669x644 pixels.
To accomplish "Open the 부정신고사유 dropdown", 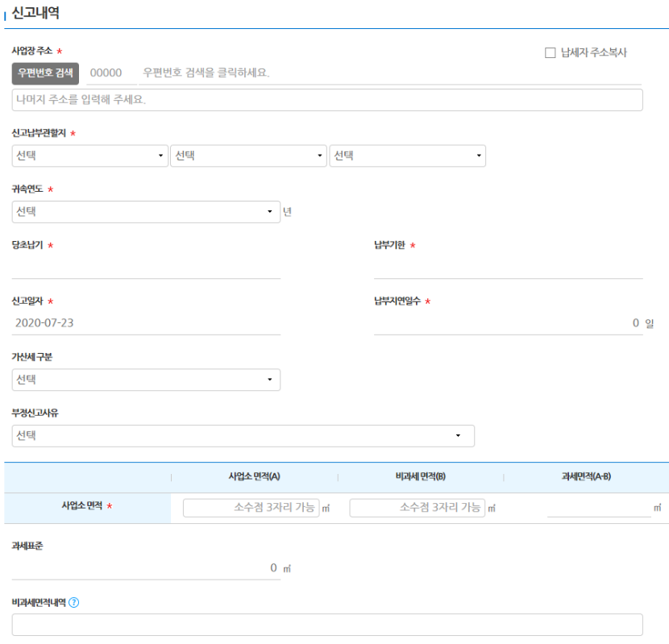I will point(243,436).
